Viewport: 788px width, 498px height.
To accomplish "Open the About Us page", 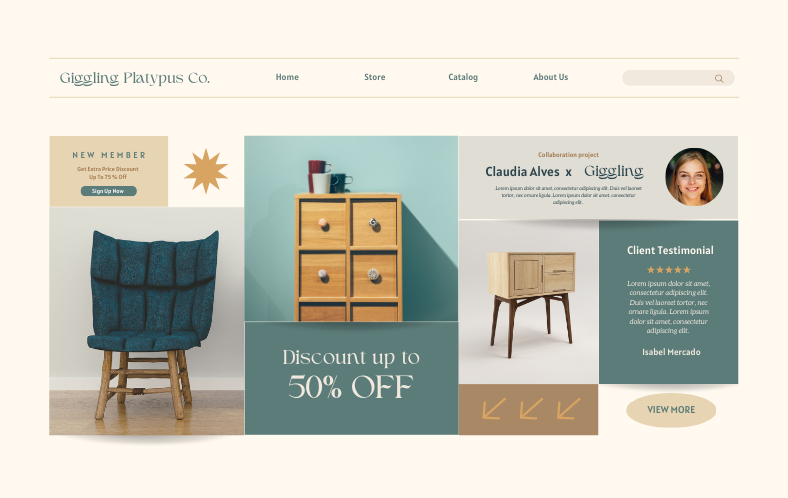I will 550,77.
